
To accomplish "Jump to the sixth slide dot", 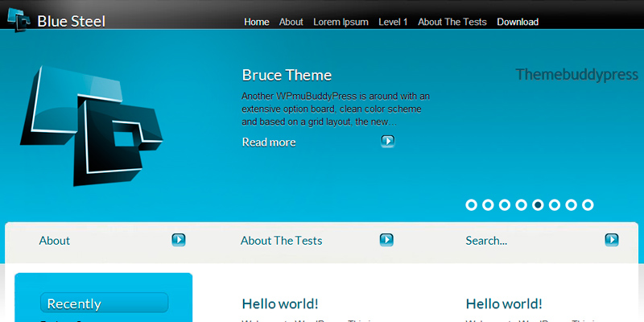I will pyautogui.click(x=555, y=204).
